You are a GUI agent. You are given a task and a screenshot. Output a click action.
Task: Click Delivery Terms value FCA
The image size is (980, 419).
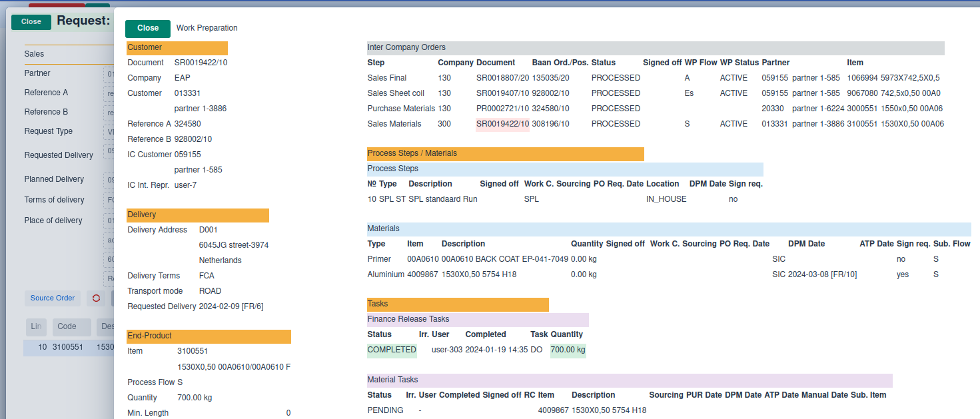(207, 276)
